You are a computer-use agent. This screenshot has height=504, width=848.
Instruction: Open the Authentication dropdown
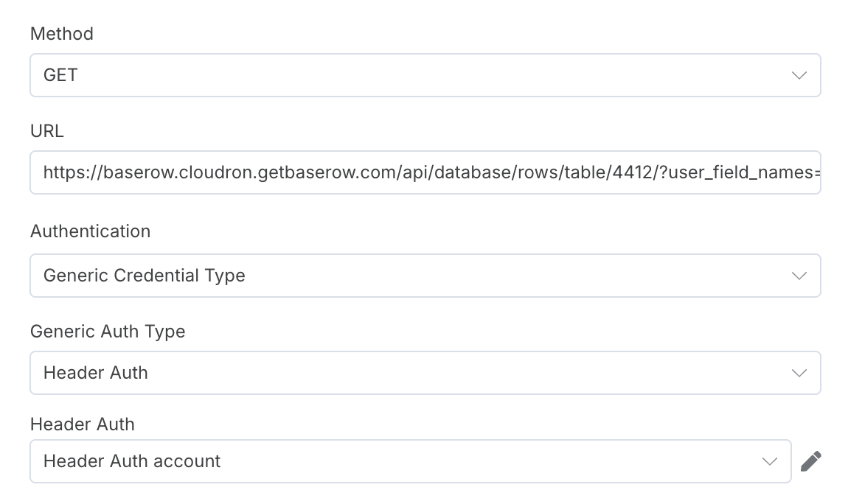[425, 276]
